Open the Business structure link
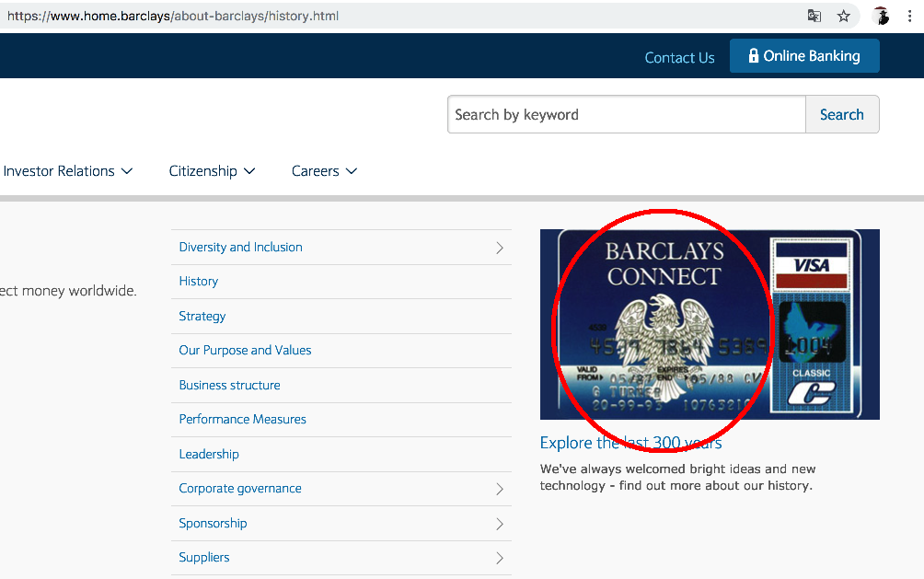Screen dimensions: 924x579 pos(230,385)
